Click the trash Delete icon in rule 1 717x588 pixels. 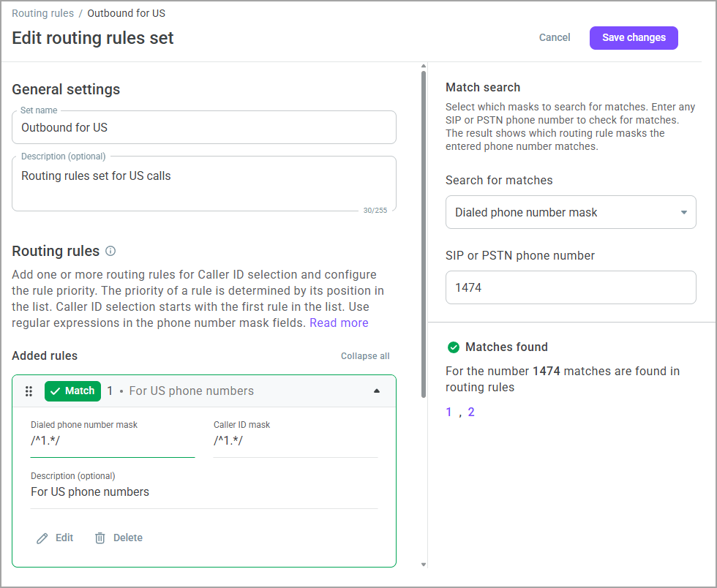tap(100, 538)
